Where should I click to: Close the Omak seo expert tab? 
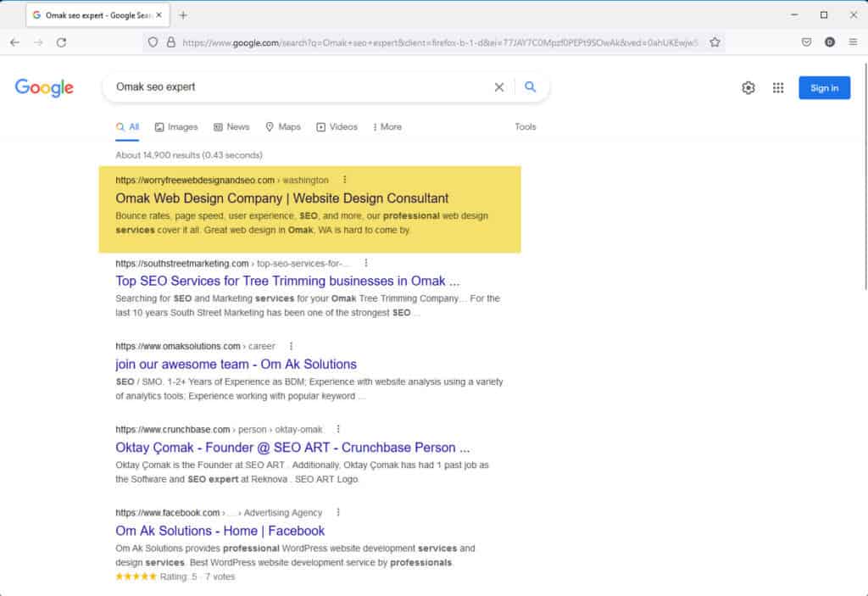coord(159,15)
